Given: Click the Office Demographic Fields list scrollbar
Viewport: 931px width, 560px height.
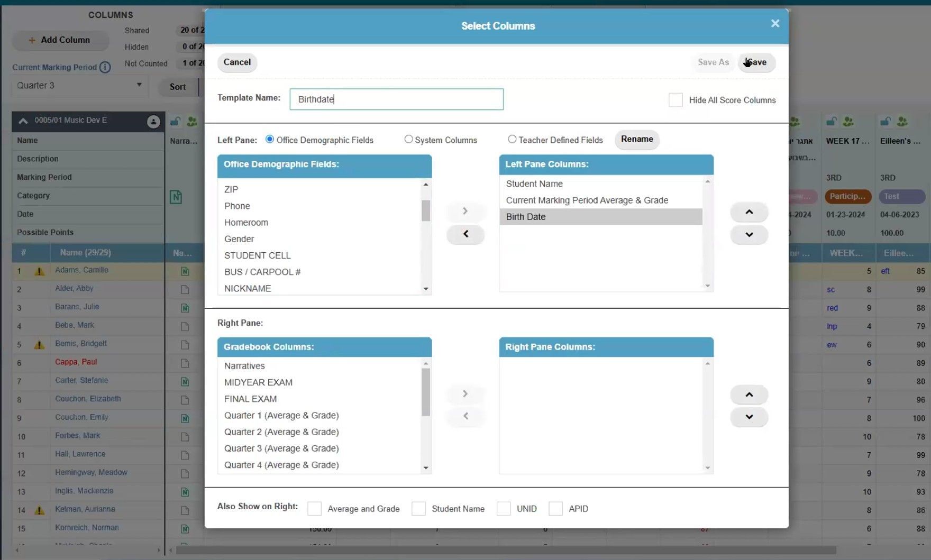Looking at the screenshot, I should [425, 210].
